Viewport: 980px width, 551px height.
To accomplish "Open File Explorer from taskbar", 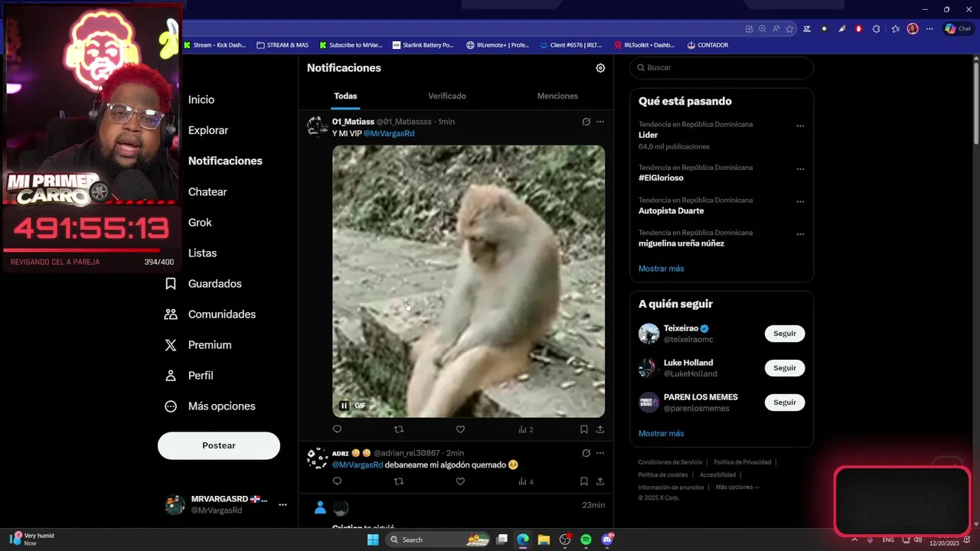I will point(544,540).
